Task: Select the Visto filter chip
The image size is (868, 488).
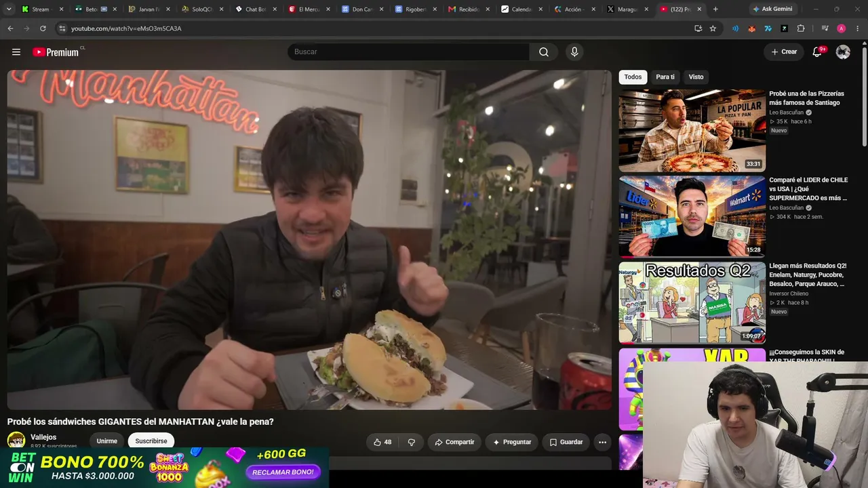Action: pyautogui.click(x=696, y=77)
